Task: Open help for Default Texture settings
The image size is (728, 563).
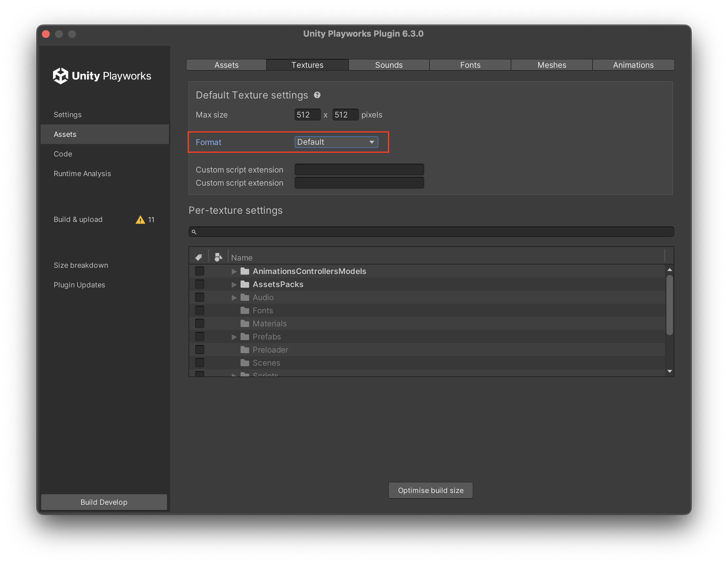Action: (x=317, y=95)
